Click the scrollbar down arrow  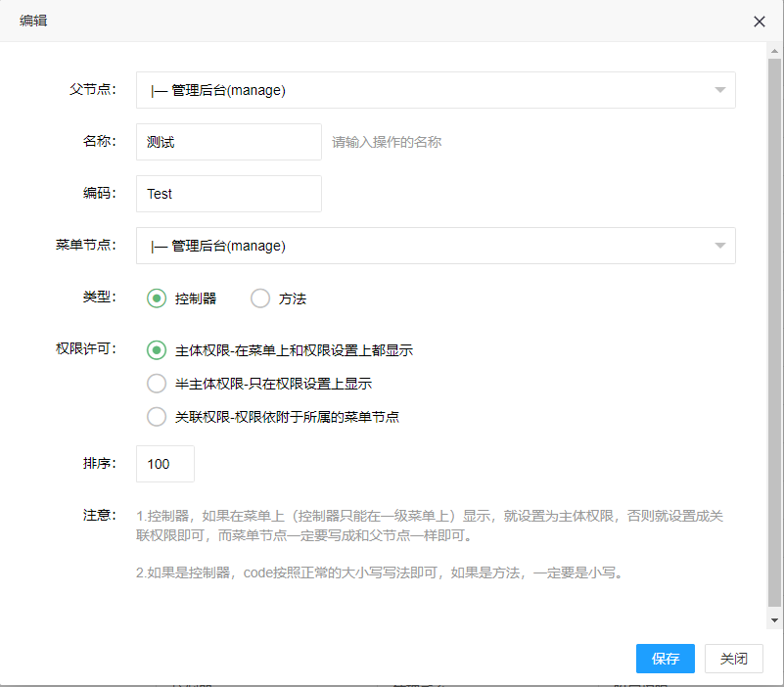774,620
